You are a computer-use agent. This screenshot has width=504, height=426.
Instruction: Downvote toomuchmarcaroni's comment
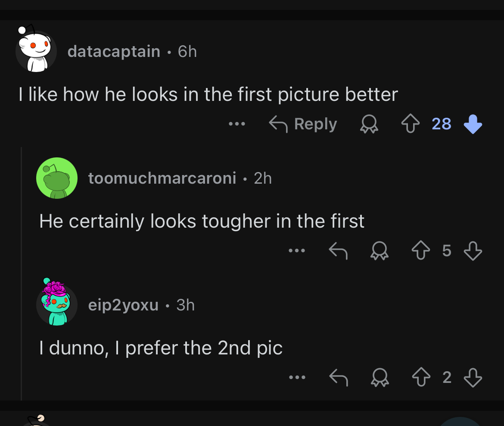point(473,251)
